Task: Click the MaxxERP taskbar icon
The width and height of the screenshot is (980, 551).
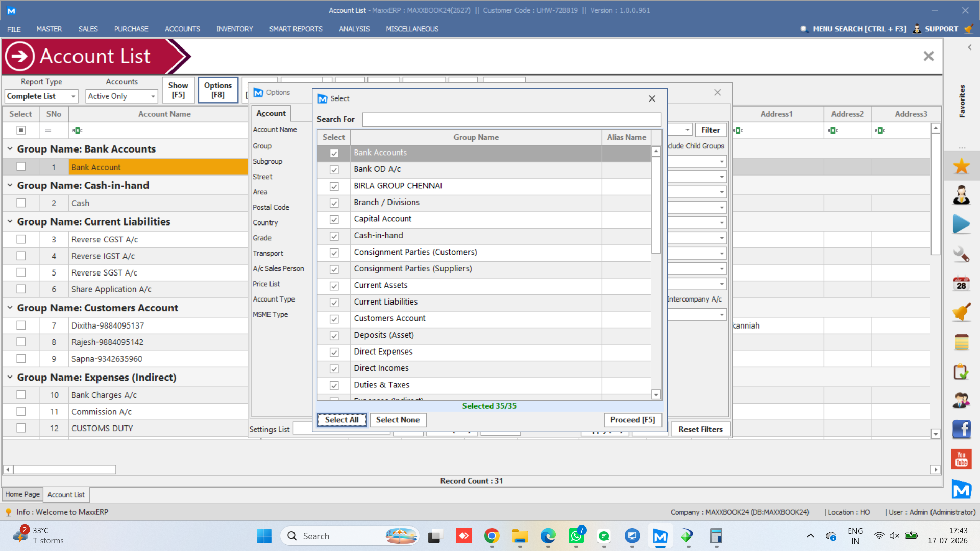Action: click(x=660, y=536)
